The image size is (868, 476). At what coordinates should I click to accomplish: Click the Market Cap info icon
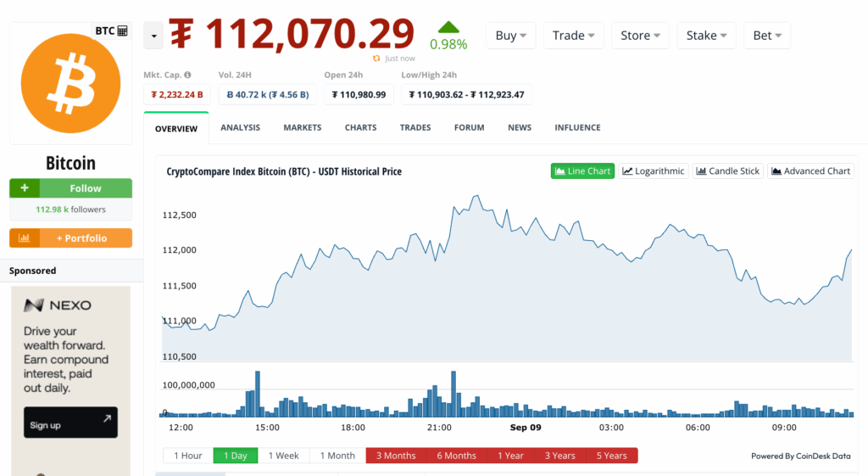187,75
